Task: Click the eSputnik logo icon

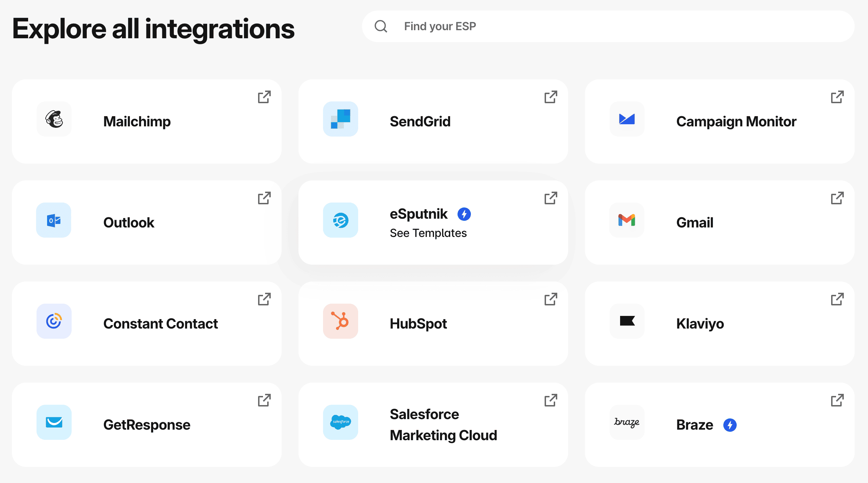Action: pyautogui.click(x=340, y=220)
